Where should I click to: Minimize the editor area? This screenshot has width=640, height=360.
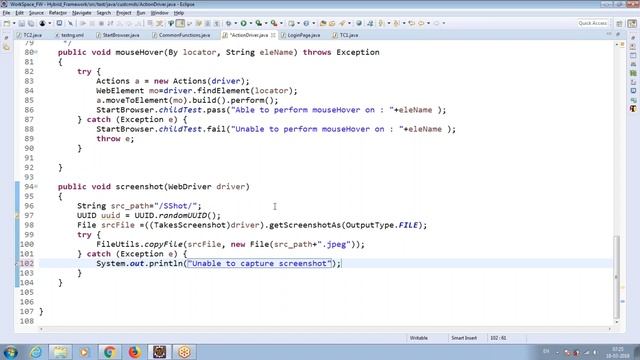pos(609,34)
